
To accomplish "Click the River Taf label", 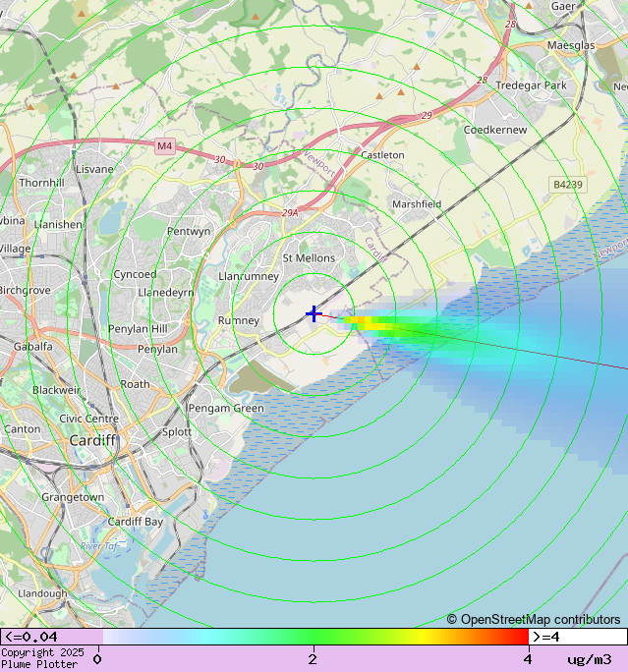I will point(99,546).
